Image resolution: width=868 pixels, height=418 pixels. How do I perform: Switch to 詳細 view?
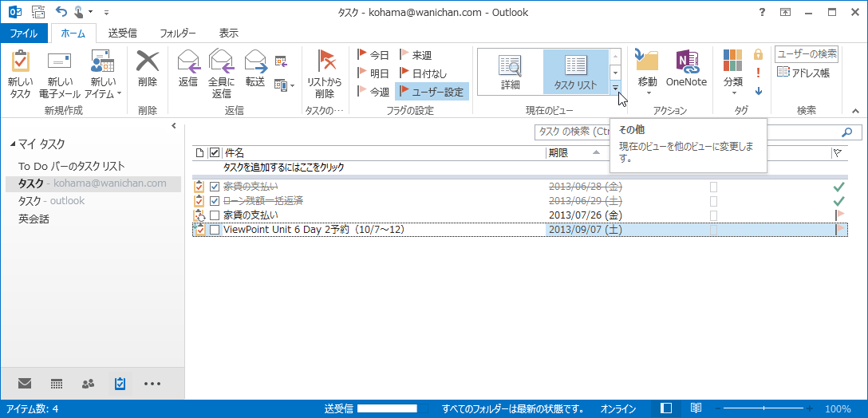click(x=510, y=72)
